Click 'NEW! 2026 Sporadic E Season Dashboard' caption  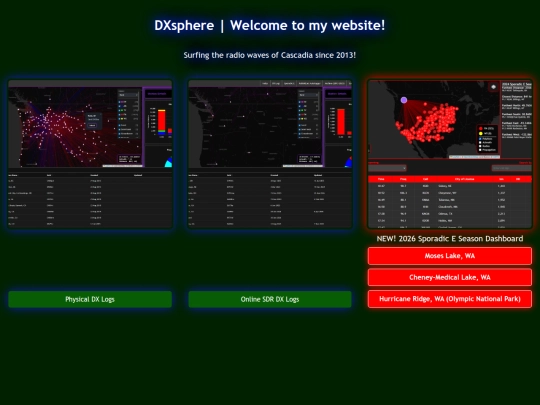coord(450,239)
